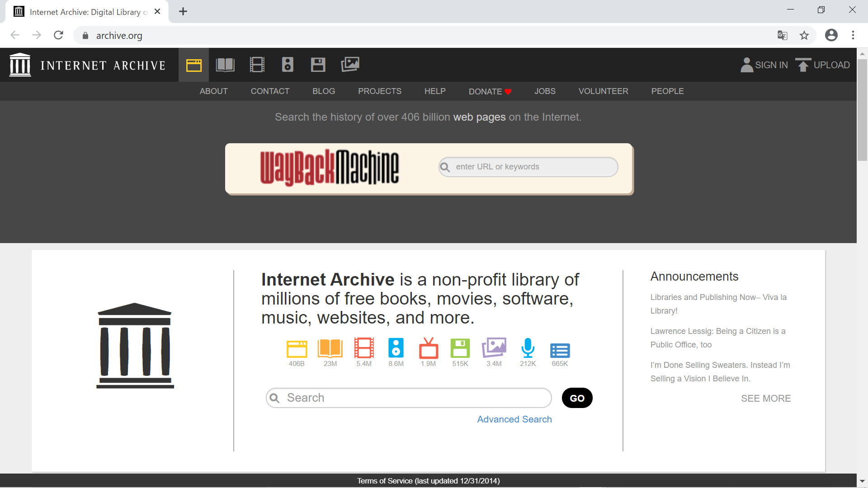The image size is (868, 488).
Task: Click the Web icon in top navigation
Action: (x=193, y=65)
